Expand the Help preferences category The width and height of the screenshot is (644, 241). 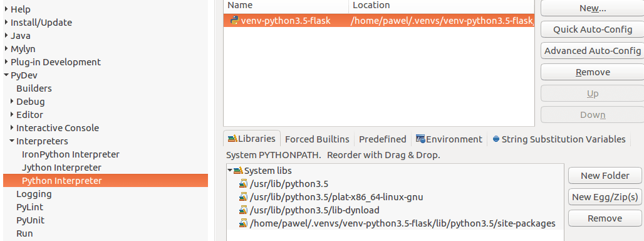(x=6, y=9)
